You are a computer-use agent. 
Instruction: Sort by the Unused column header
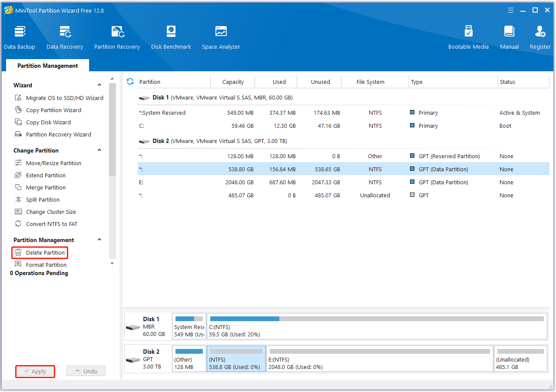point(320,82)
